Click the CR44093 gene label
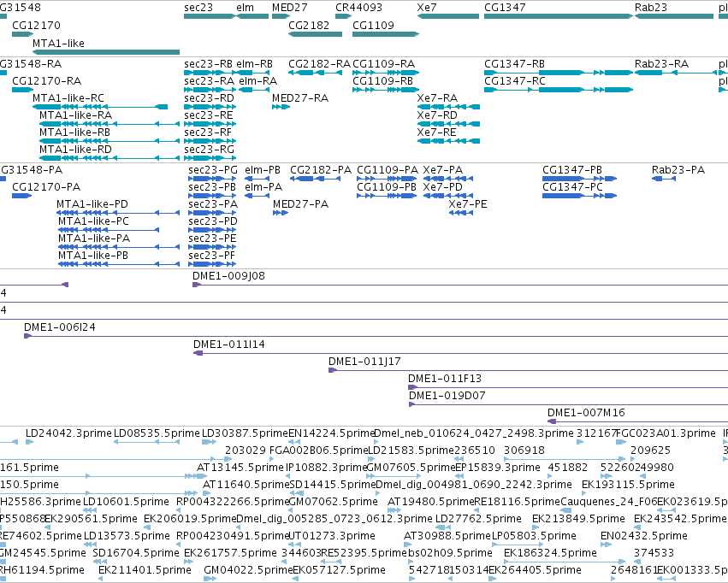 pyautogui.click(x=358, y=8)
